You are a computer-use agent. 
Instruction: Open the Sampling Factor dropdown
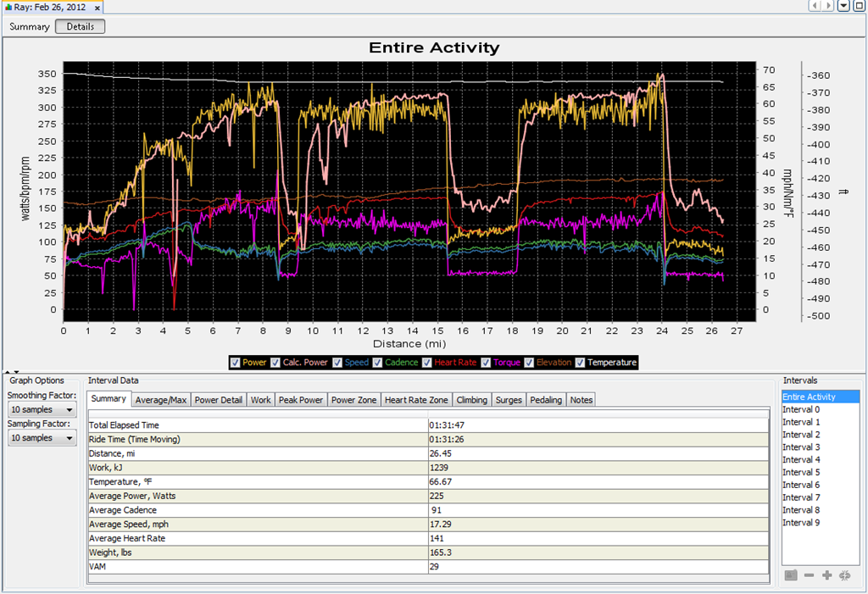[x=42, y=438]
